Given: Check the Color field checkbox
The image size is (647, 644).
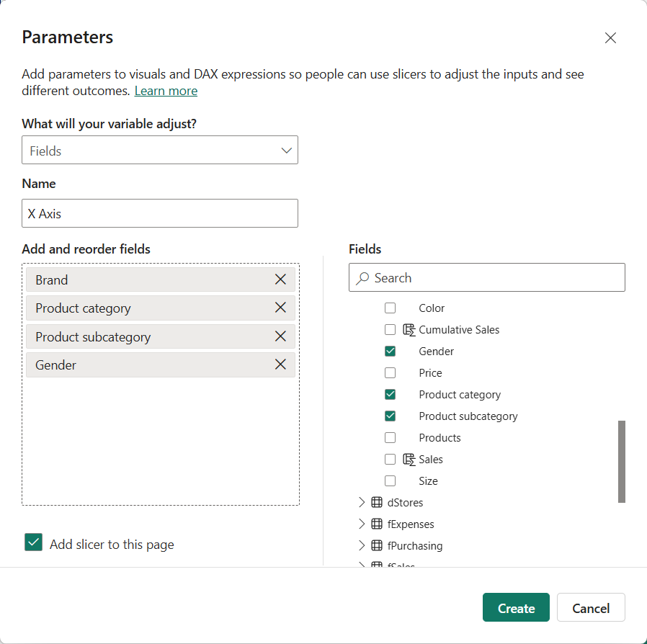Looking at the screenshot, I should coord(390,308).
